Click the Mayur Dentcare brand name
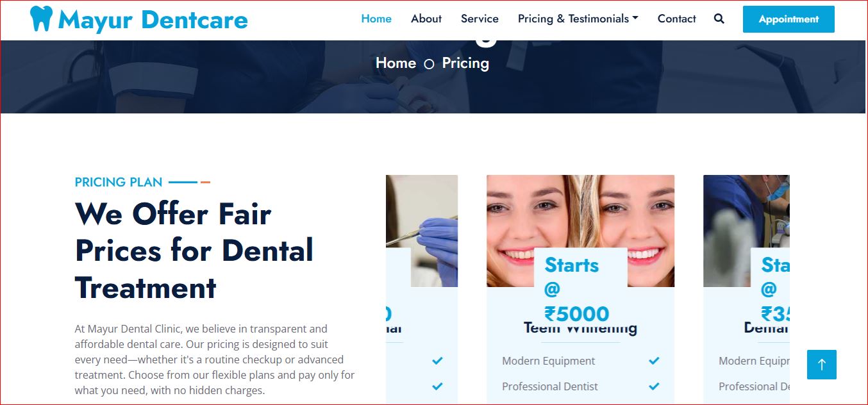 pos(153,20)
